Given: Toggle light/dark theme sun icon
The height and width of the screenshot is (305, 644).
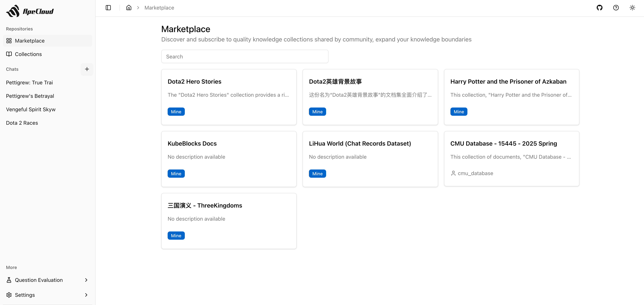Looking at the screenshot, I should [x=632, y=8].
